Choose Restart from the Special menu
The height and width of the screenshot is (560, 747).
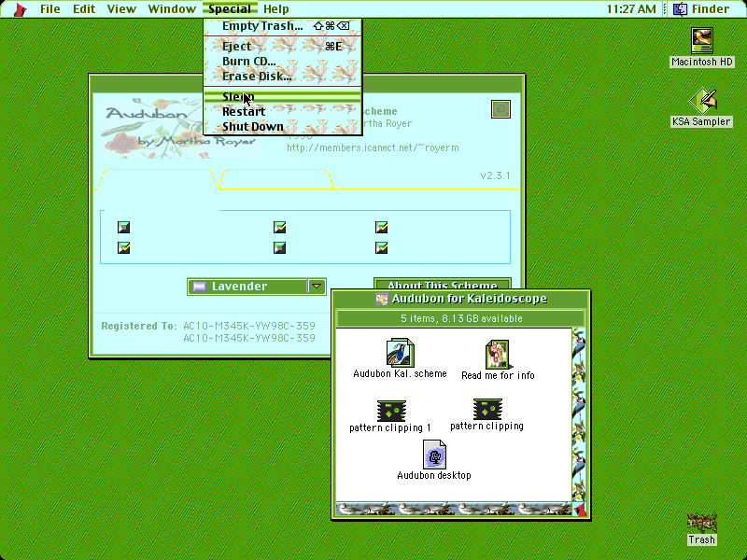283,112
